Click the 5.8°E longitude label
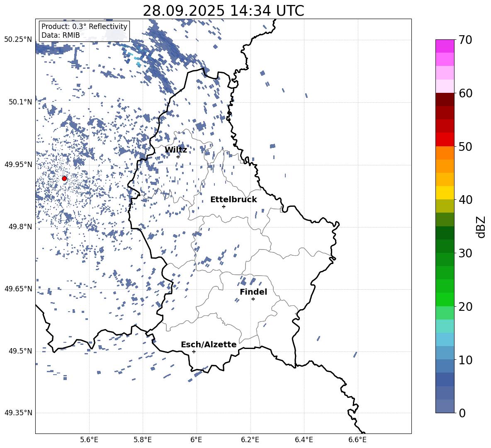This screenshot has width=491, height=448. pyautogui.click(x=143, y=440)
